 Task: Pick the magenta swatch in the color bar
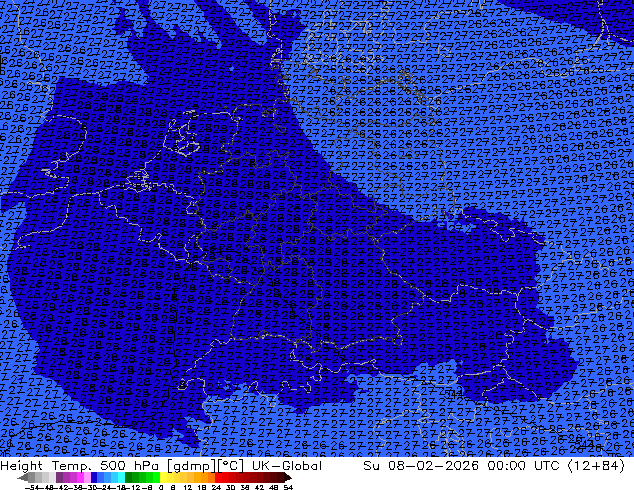[80, 477]
